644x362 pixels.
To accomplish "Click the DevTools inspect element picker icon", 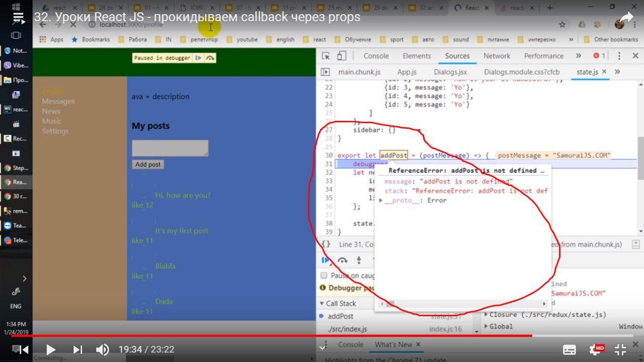I will pos(326,56).
